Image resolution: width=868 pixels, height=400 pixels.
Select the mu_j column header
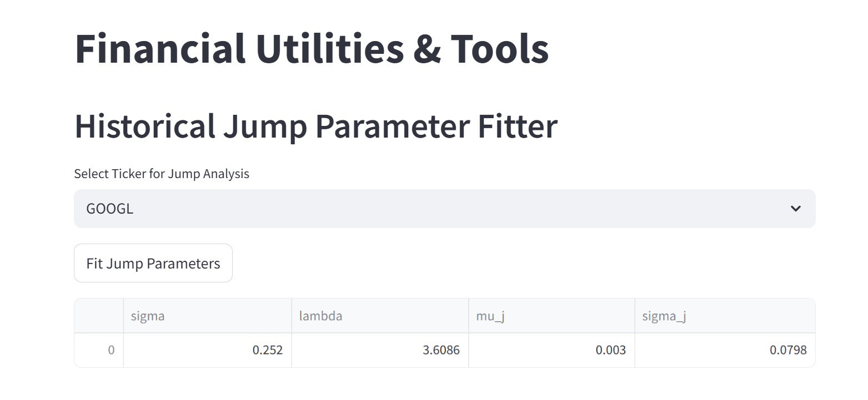point(551,316)
